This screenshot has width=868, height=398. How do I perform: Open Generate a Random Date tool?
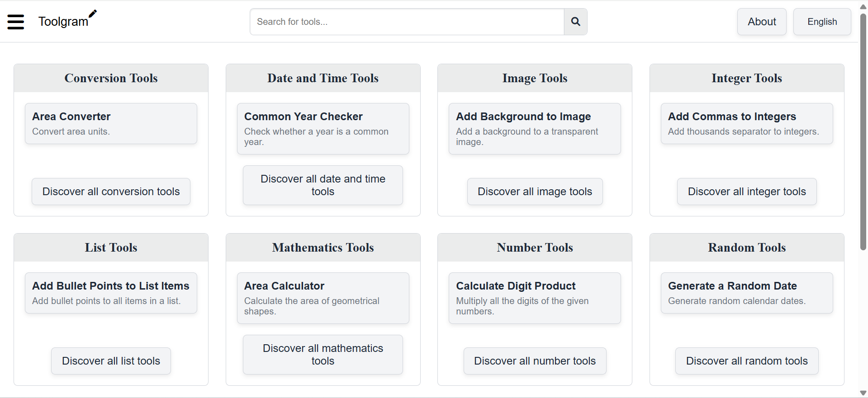click(x=747, y=293)
